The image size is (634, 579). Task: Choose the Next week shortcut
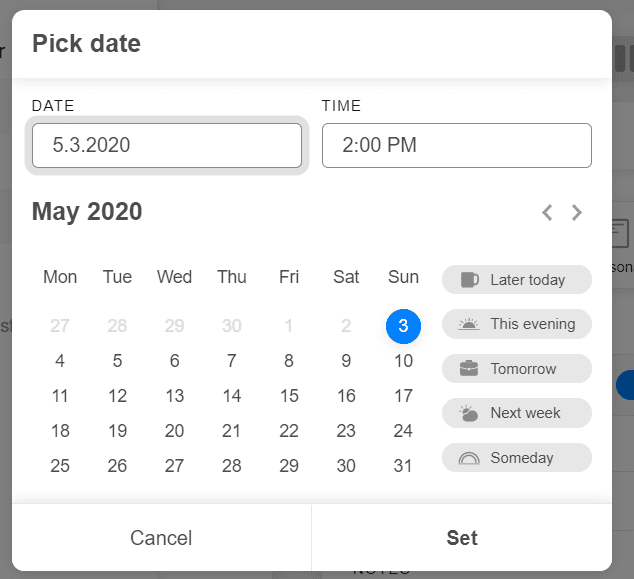point(517,413)
